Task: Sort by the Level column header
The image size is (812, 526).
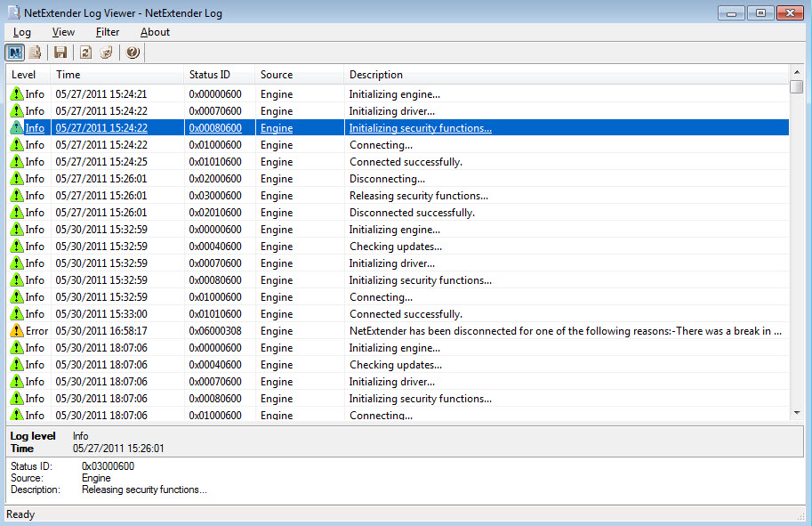Action: [x=28, y=75]
